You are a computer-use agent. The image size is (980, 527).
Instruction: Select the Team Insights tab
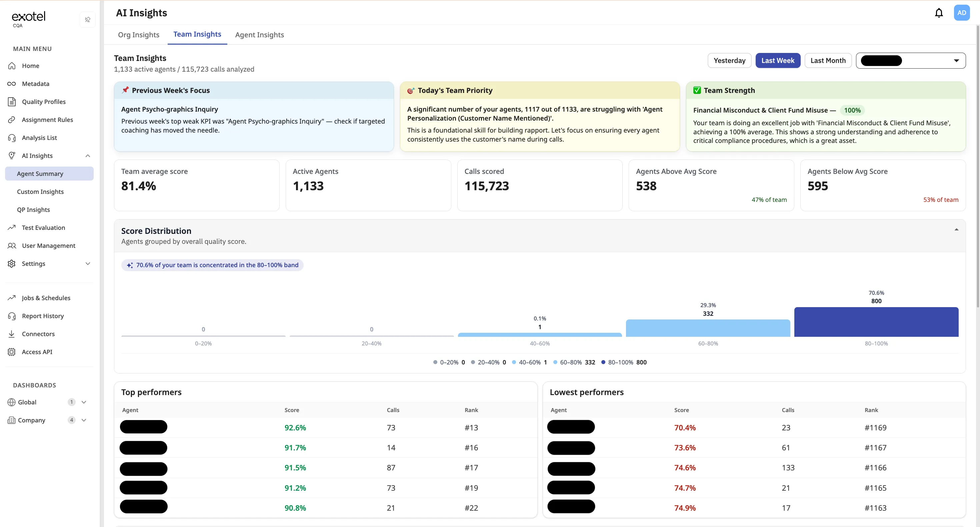point(197,34)
